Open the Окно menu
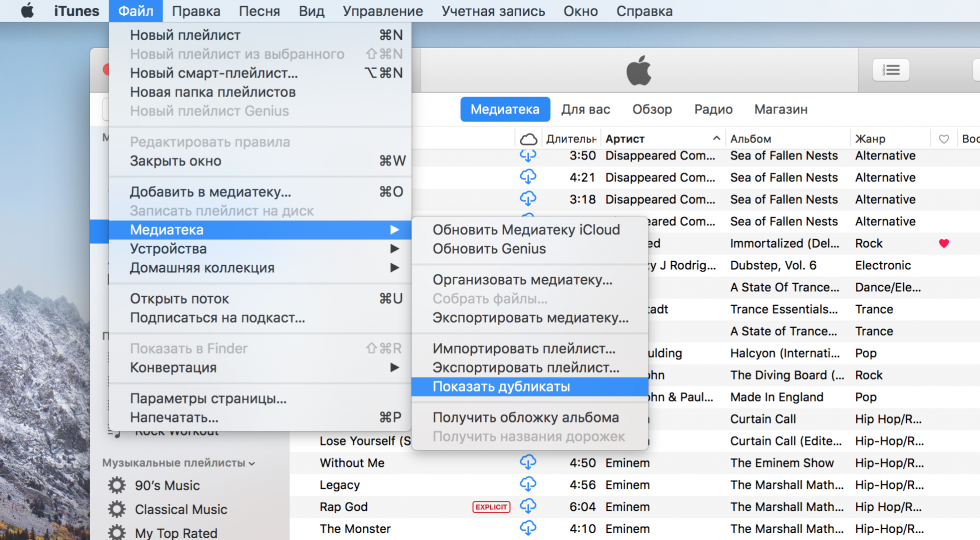This screenshot has width=980, height=540. (581, 11)
